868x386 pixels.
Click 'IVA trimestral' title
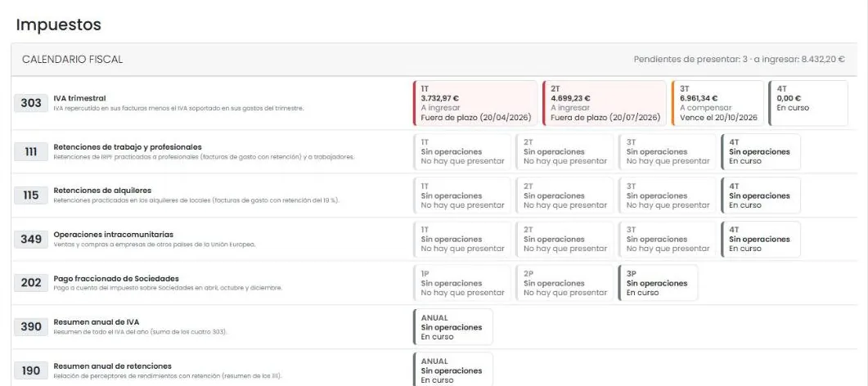click(x=79, y=98)
